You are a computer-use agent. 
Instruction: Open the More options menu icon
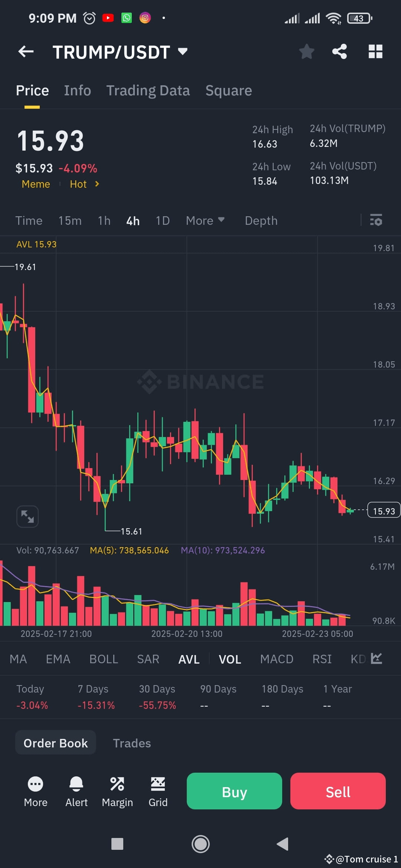pos(36,783)
